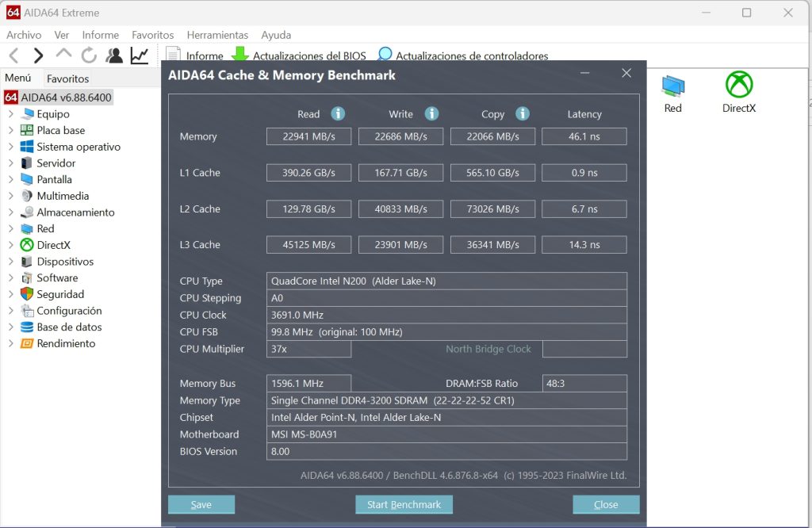Expand the Red tree node chevron

click(x=11, y=229)
